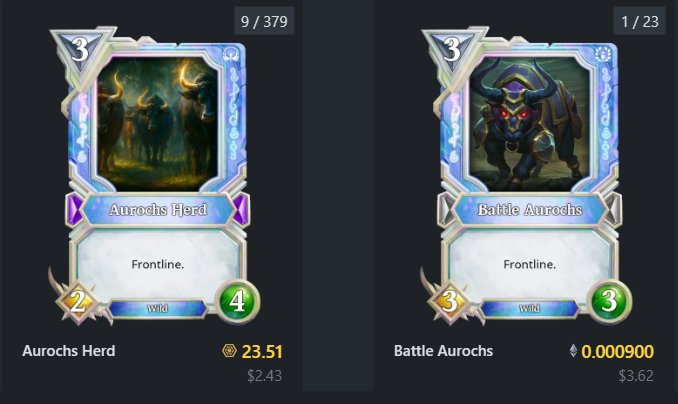Open the Battle Aurochs listing title
This screenshot has width=678, height=404.
[x=443, y=351]
